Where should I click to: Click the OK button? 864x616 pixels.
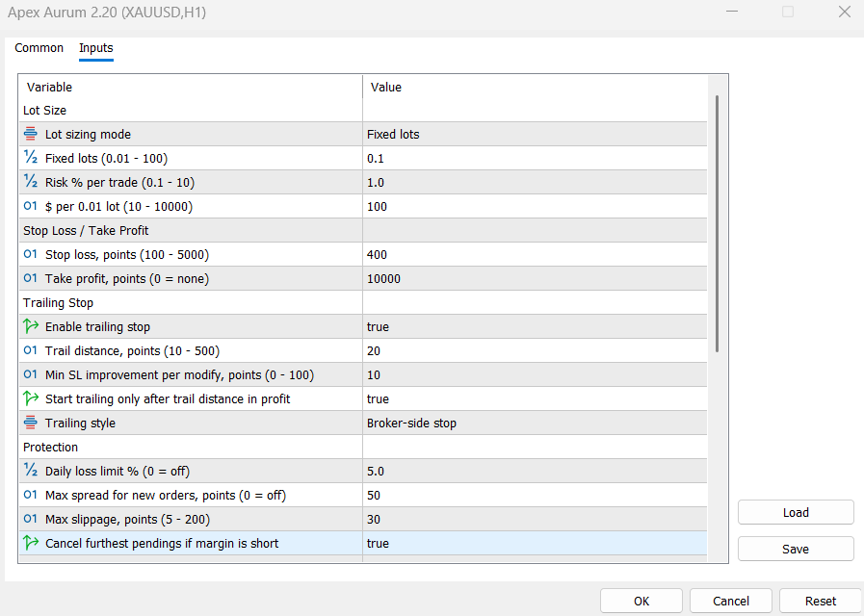pos(641,602)
